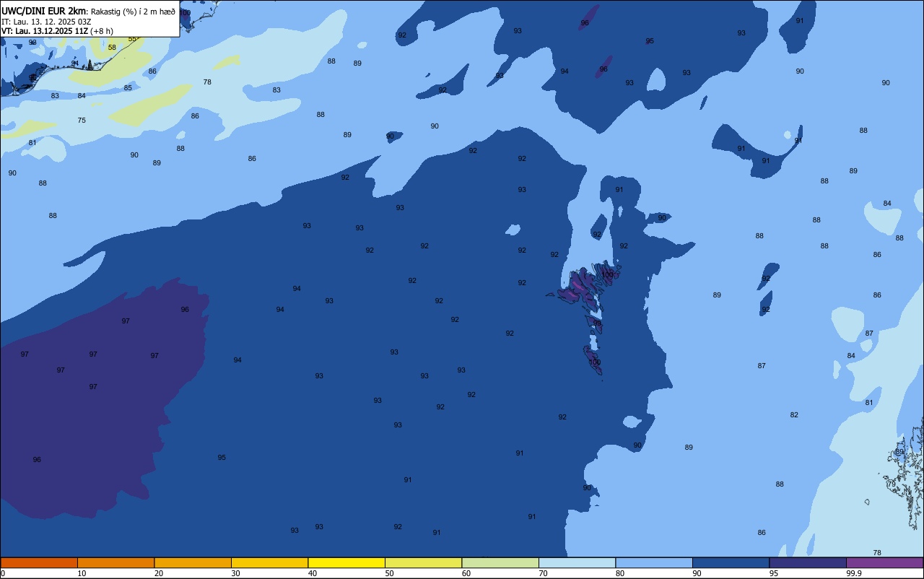The image size is (924, 579).
Task: Click the humidity value '55' on the map
Action: (132, 39)
